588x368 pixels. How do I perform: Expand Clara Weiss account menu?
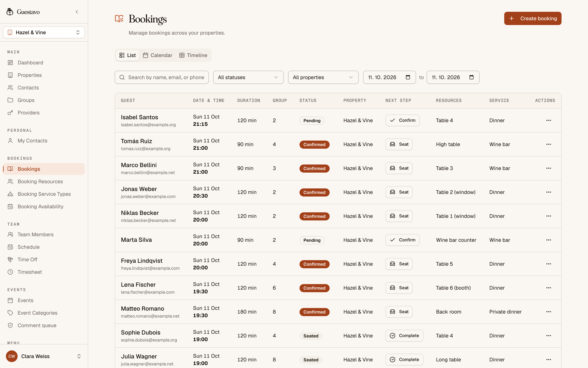44,356
